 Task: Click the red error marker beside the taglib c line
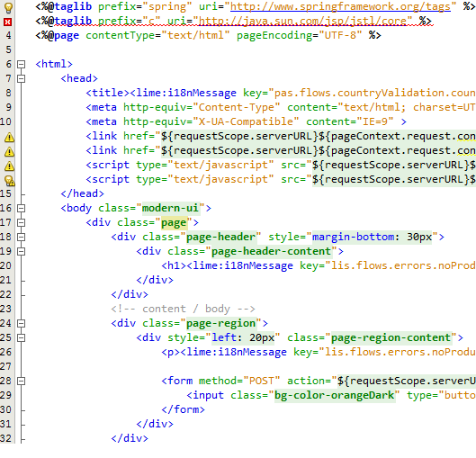pyautogui.click(x=8, y=22)
